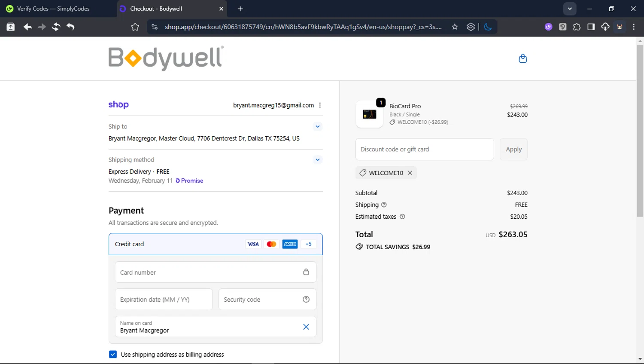Open security code help question mark
The height and width of the screenshot is (364, 644).
coord(306,300)
